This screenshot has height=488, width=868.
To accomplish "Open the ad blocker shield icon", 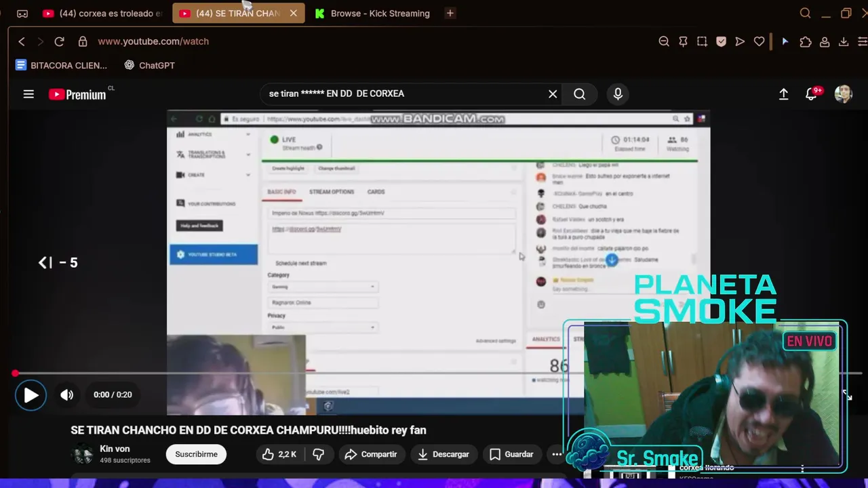I will click(721, 41).
